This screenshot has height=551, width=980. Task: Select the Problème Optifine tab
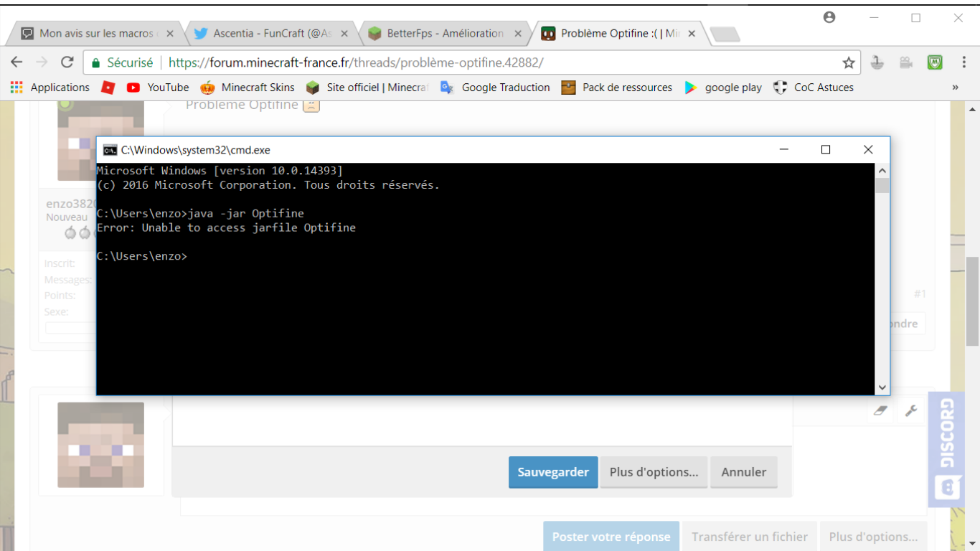(619, 34)
